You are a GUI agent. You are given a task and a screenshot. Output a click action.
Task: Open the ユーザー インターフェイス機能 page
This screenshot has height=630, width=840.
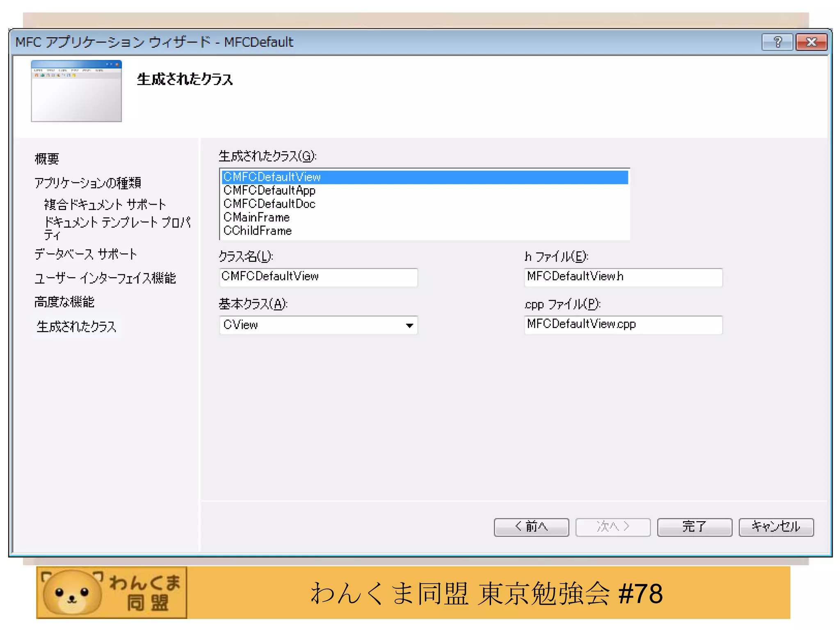click(x=105, y=278)
